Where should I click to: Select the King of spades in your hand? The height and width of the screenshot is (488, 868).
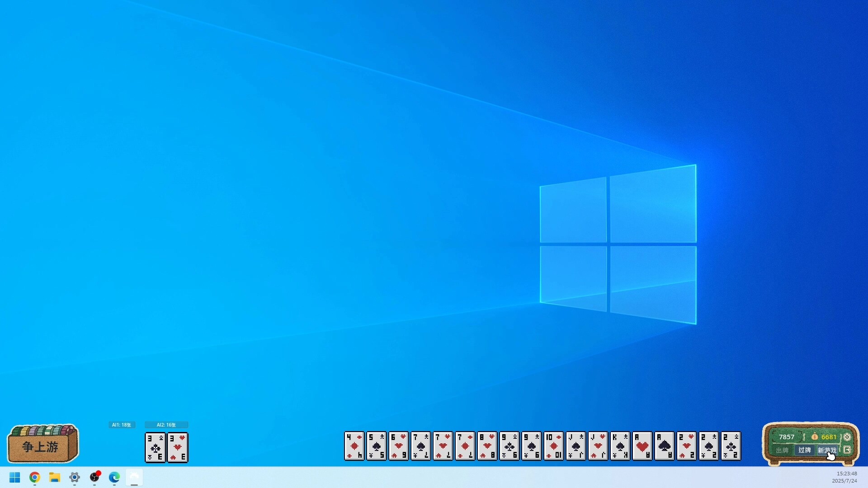tap(620, 446)
